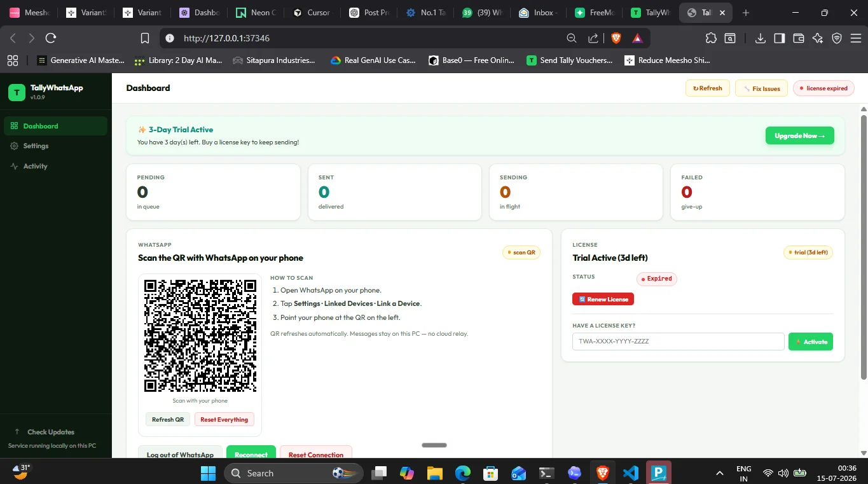Open the browser extensions puzzle icon
The image size is (868, 484).
tap(711, 38)
